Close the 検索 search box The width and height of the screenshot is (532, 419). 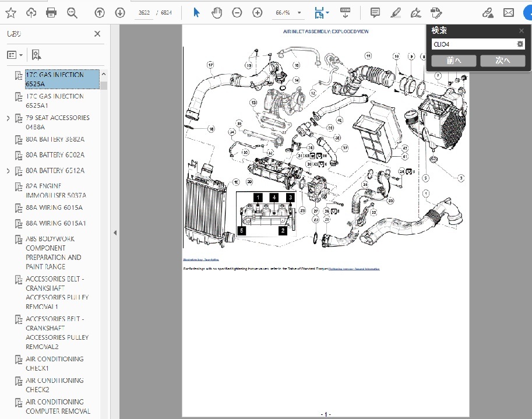[522, 31]
